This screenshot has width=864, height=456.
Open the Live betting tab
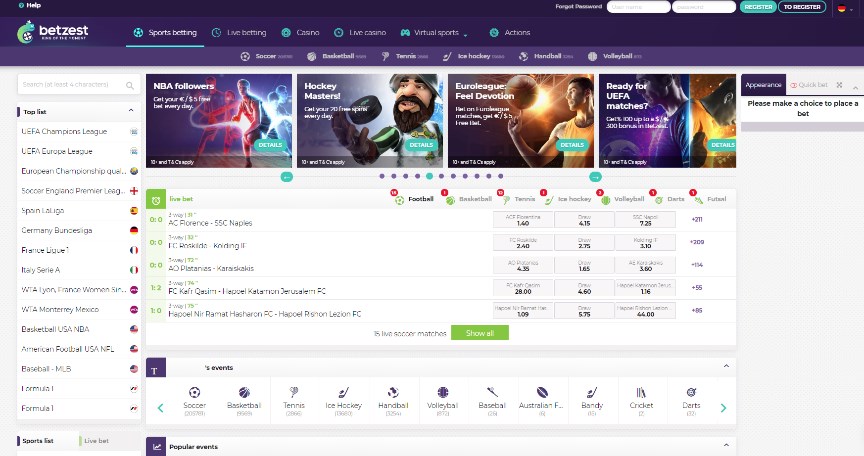click(x=239, y=32)
